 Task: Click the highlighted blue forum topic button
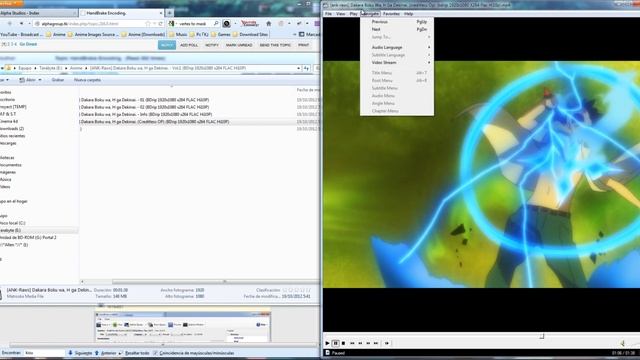(167, 45)
